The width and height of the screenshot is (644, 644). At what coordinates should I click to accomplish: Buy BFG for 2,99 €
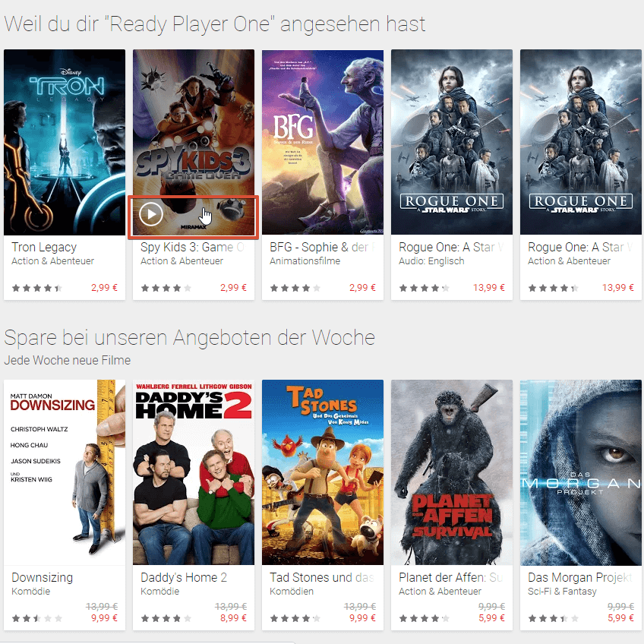[362, 288]
